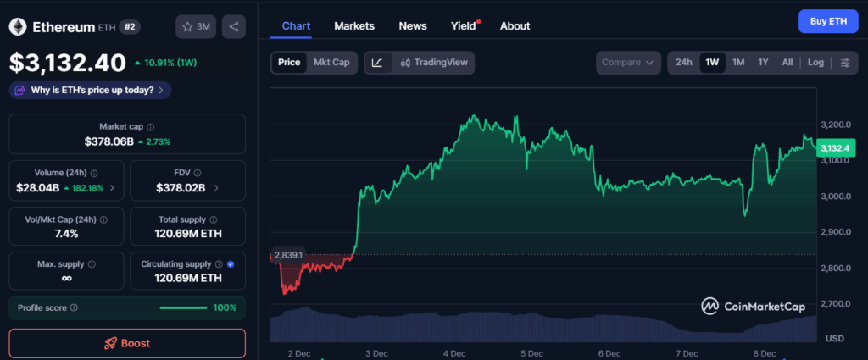Viewport: 868px width, 360px height.
Task: Click the Buy ETH button
Action: [828, 20]
